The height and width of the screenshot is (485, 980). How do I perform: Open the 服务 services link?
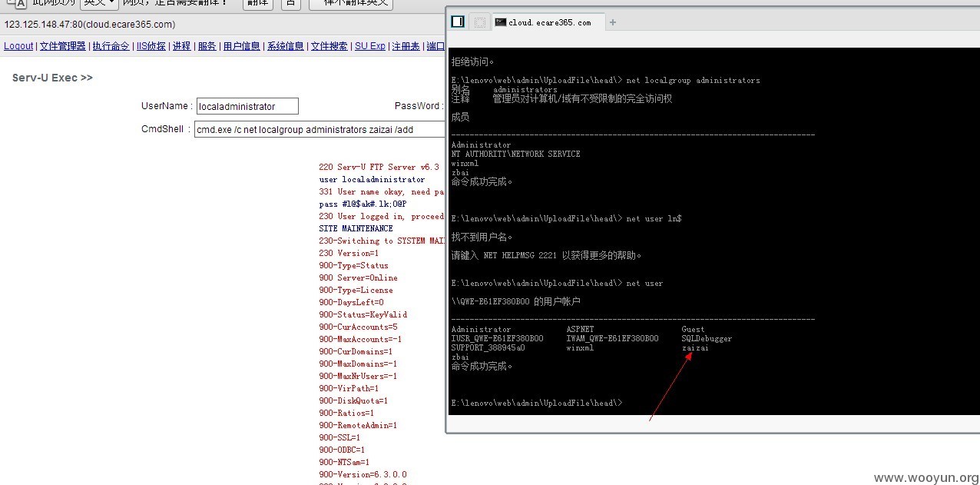point(207,46)
